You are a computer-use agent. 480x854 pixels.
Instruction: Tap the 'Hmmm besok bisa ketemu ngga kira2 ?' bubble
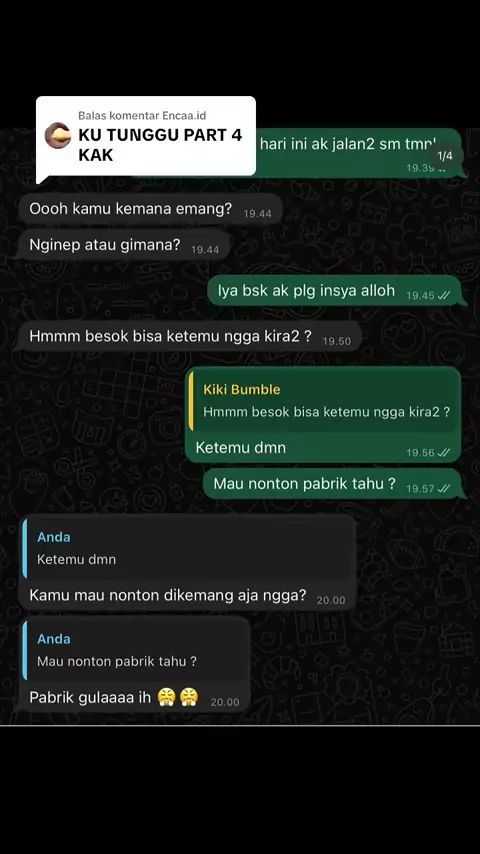tap(190, 337)
